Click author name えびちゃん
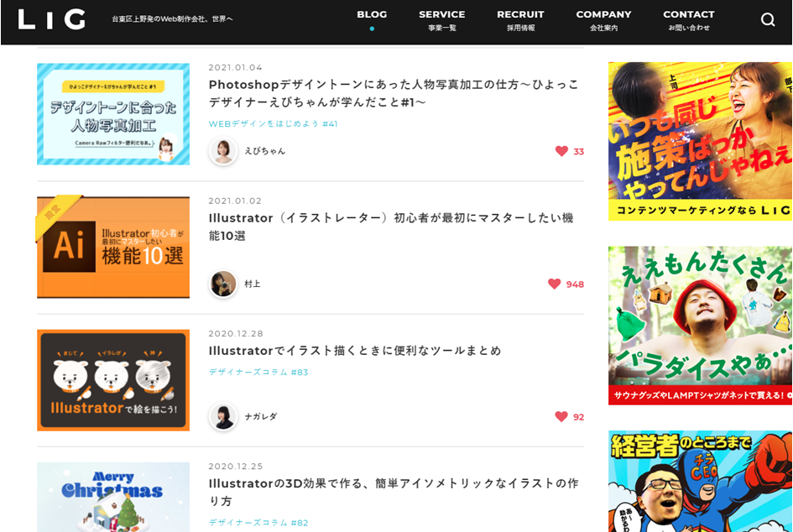The height and width of the screenshot is (532, 793). [264, 151]
